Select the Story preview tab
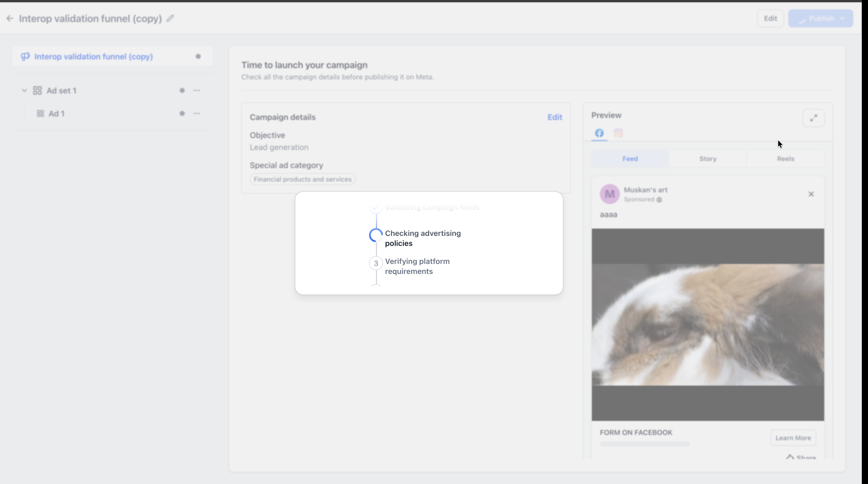Screen dimensions: 868x484 pyautogui.click(x=708, y=159)
